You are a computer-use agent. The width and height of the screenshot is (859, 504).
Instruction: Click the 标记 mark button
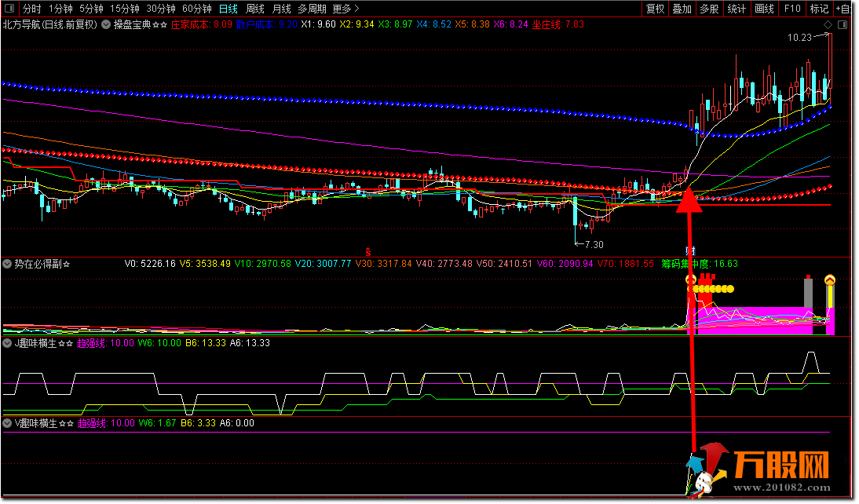coord(819,9)
